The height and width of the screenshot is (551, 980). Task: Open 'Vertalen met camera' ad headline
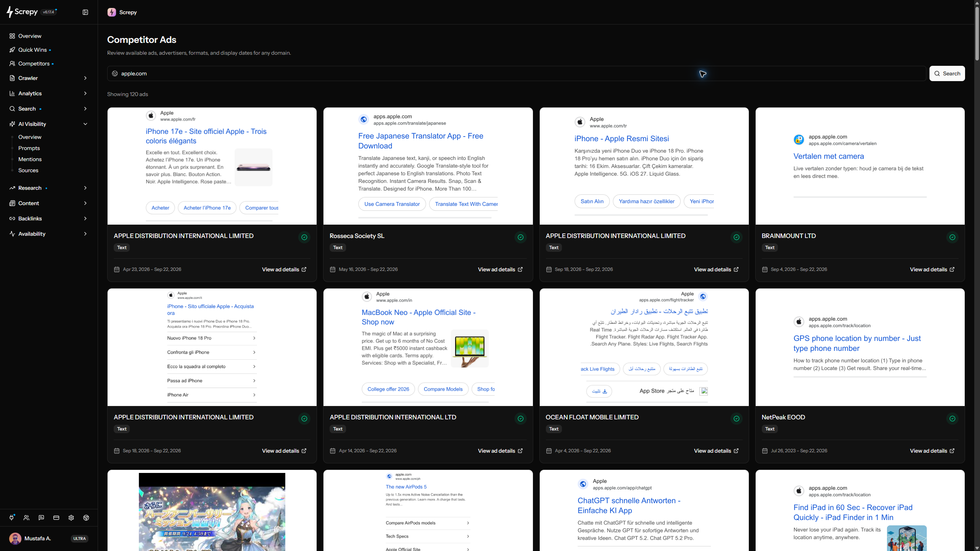point(828,156)
